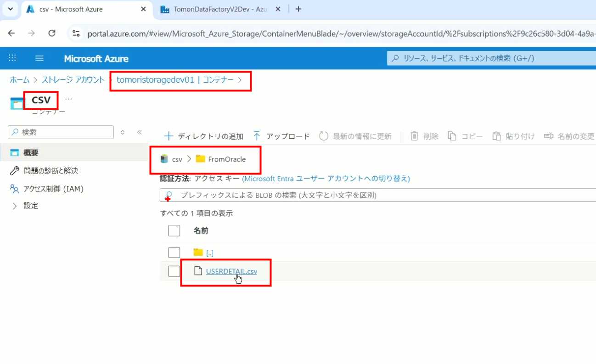Click the Upload arrow icon in toolbar
Screen dimensions: 596x364
point(257,136)
